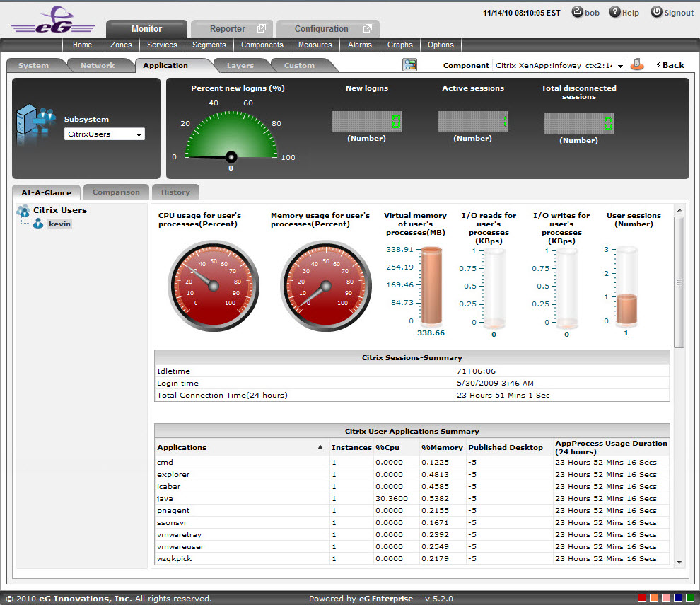Open the bob user profile icon
This screenshot has height=605, width=700.
coord(577,12)
